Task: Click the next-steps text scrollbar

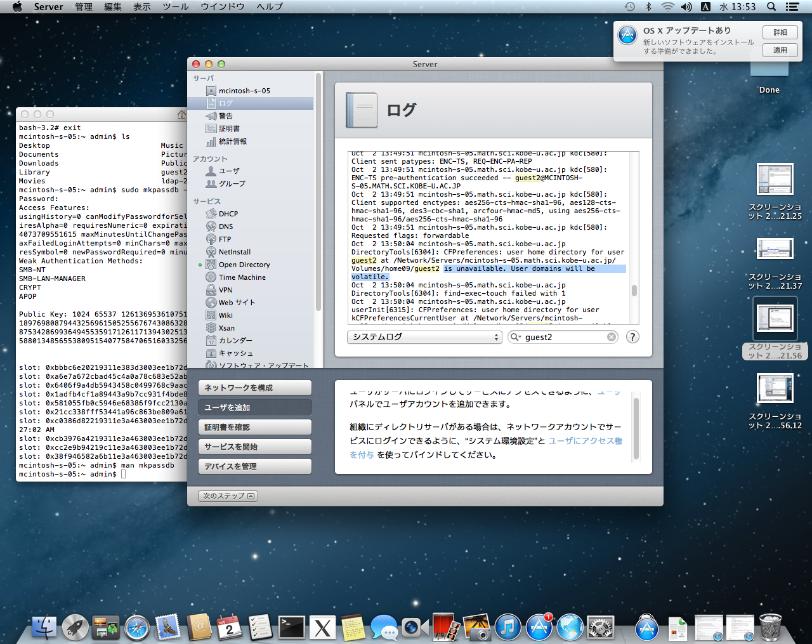Action: (636, 427)
